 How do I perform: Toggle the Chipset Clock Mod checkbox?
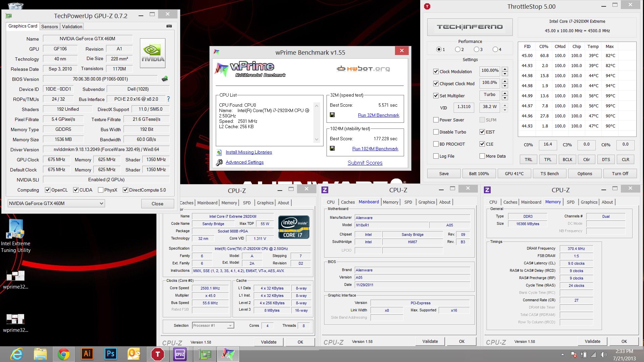pyautogui.click(x=436, y=84)
